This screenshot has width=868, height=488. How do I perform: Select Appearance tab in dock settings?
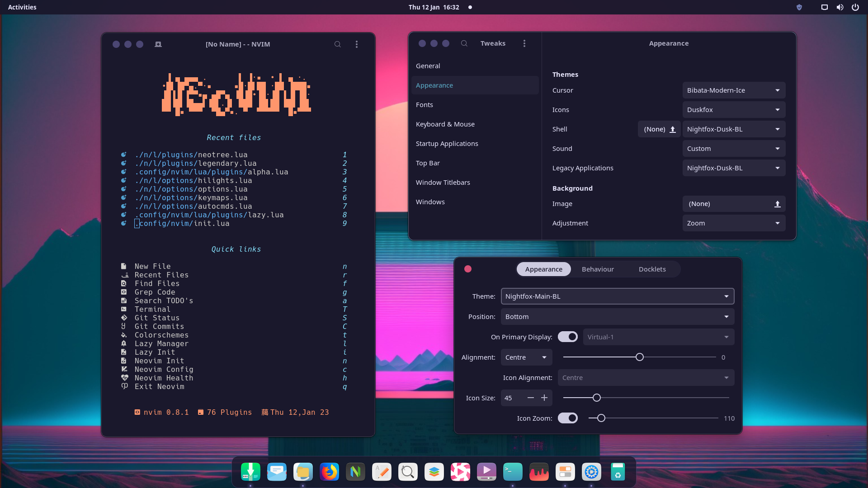[543, 269]
